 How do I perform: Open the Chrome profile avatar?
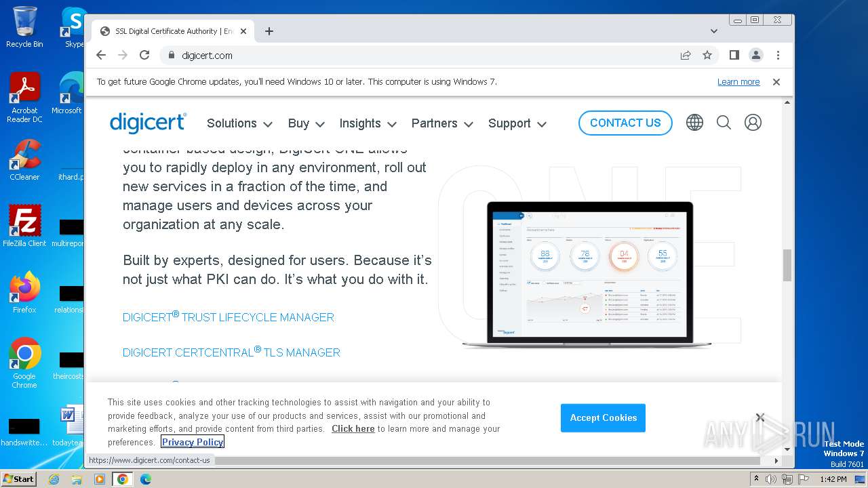click(756, 55)
